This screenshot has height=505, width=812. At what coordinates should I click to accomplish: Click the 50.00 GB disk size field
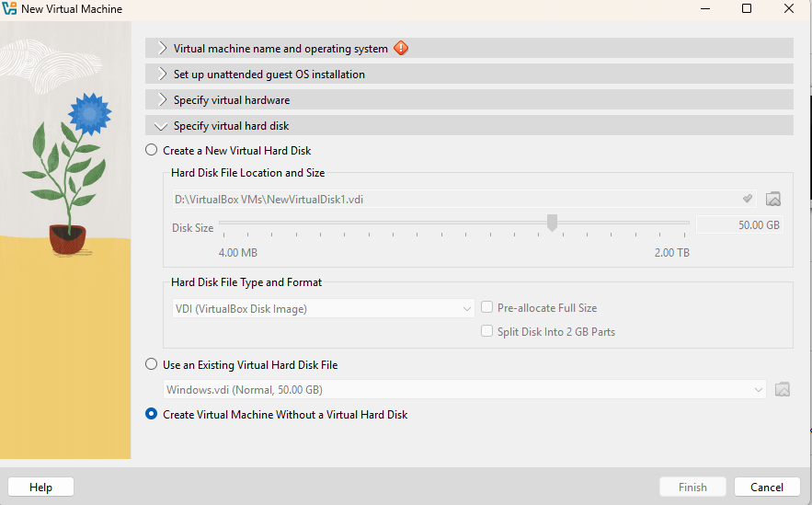coord(739,225)
